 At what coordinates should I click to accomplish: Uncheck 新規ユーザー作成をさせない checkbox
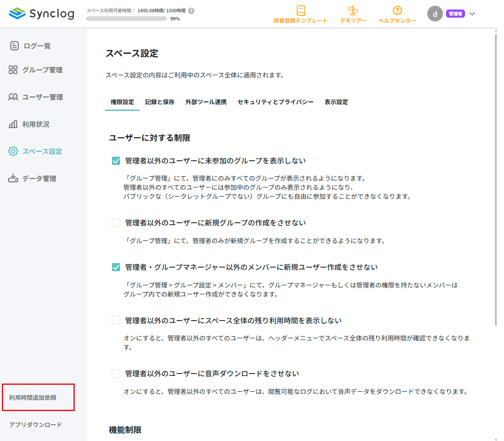116,267
